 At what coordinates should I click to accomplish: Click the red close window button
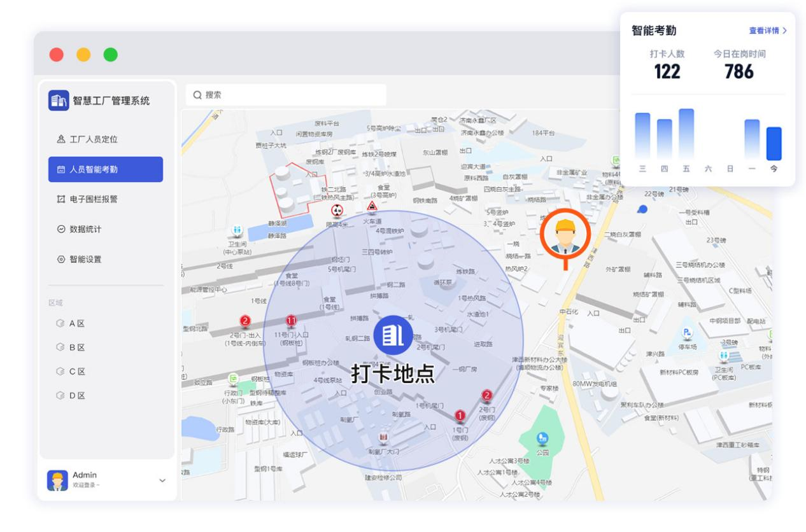(x=57, y=55)
